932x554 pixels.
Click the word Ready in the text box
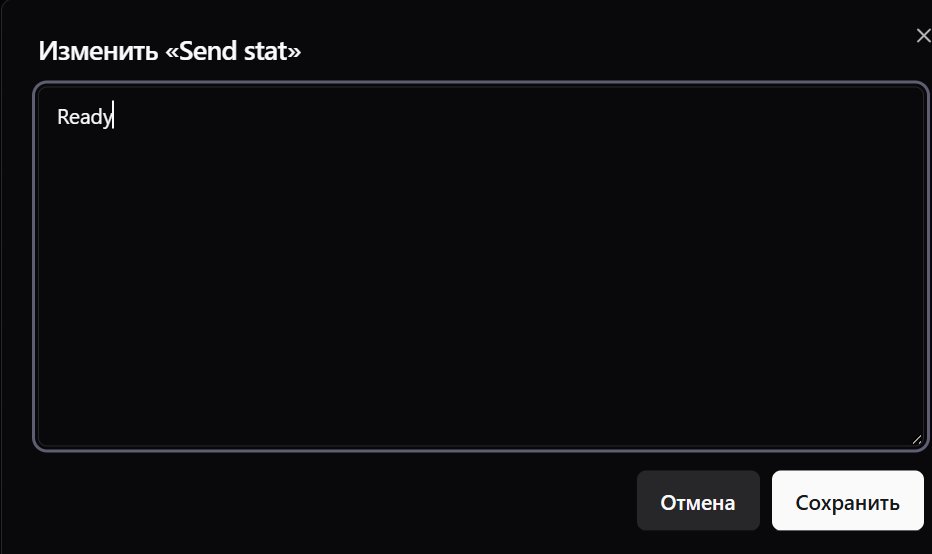[x=84, y=117]
